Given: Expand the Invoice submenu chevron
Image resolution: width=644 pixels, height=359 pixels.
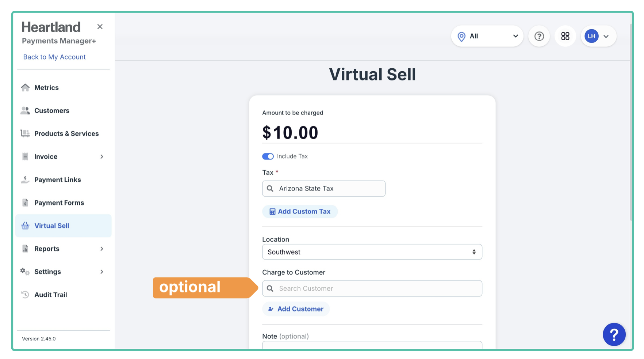Looking at the screenshot, I should tap(102, 156).
